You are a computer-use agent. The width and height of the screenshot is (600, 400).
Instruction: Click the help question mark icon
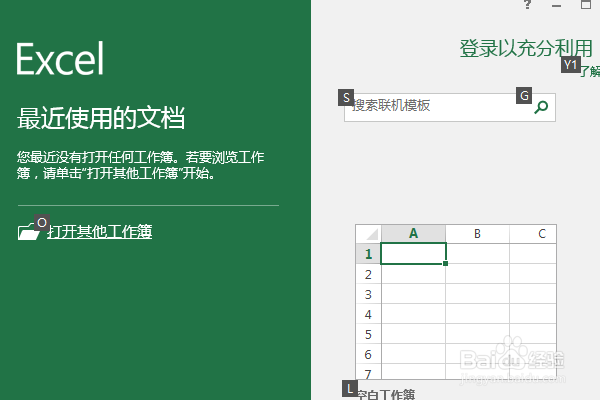point(528,5)
